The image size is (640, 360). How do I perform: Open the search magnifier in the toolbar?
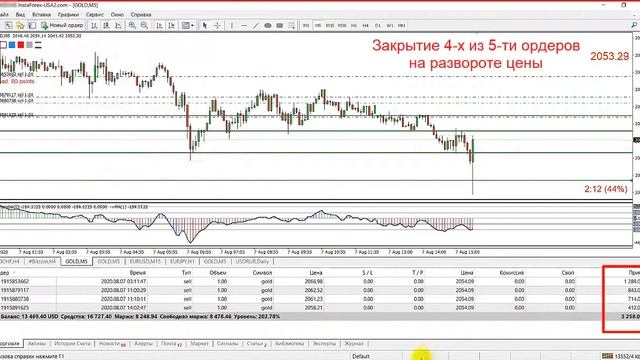tap(634, 25)
